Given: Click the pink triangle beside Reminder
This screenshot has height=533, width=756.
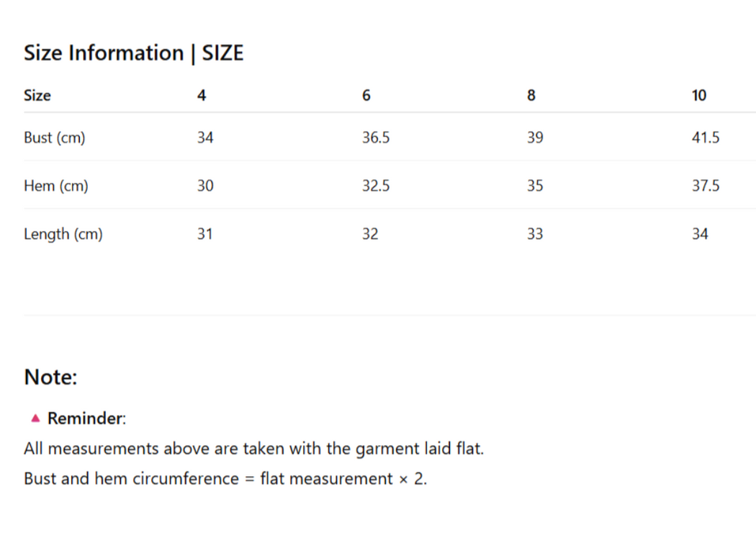Looking at the screenshot, I should 35,418.
